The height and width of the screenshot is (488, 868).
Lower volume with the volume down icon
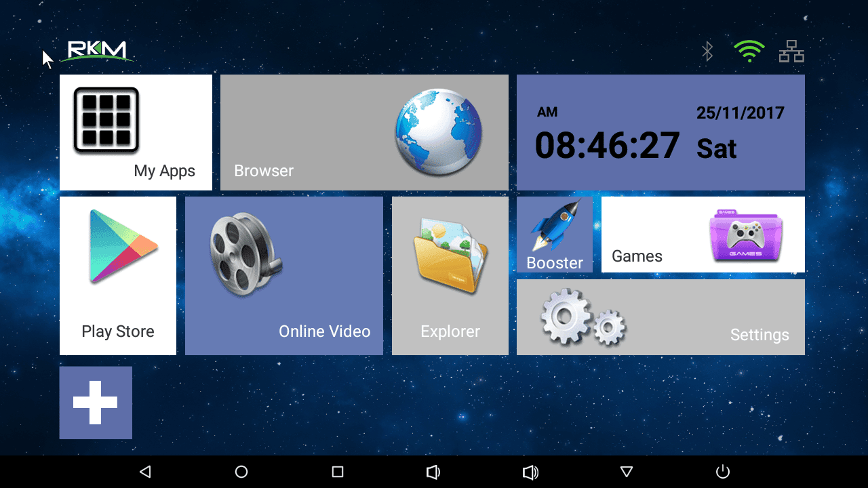pos(433,472)
